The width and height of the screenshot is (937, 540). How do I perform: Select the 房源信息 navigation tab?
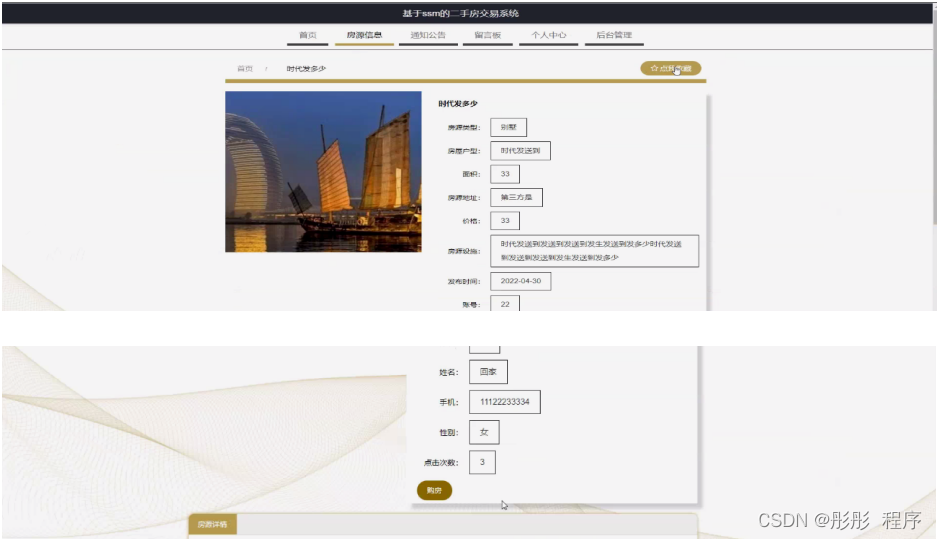[365, 35]
